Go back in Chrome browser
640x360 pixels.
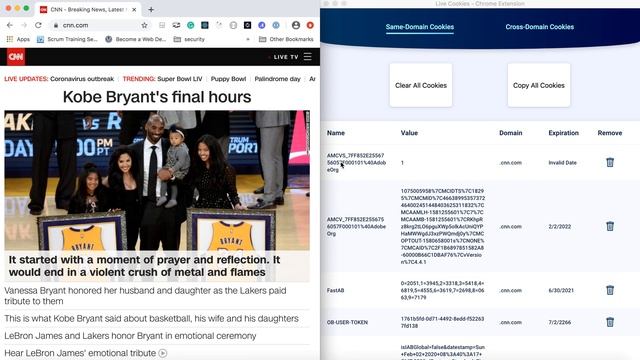(x=10, y=25)
